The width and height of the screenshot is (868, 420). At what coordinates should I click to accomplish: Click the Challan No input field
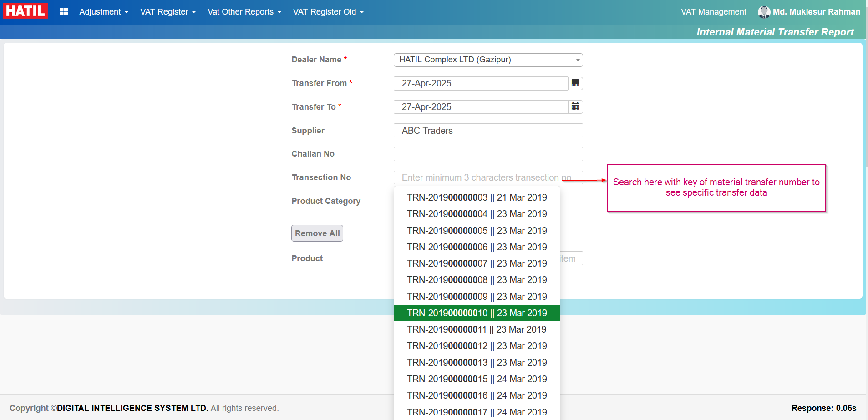pos(488,154)
